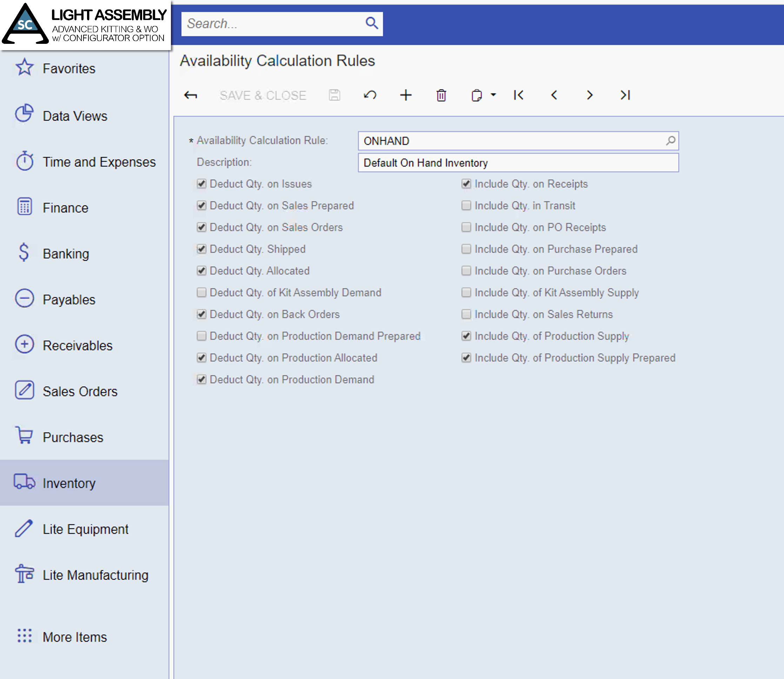Click the Purchases cart icon

point(25,436)
